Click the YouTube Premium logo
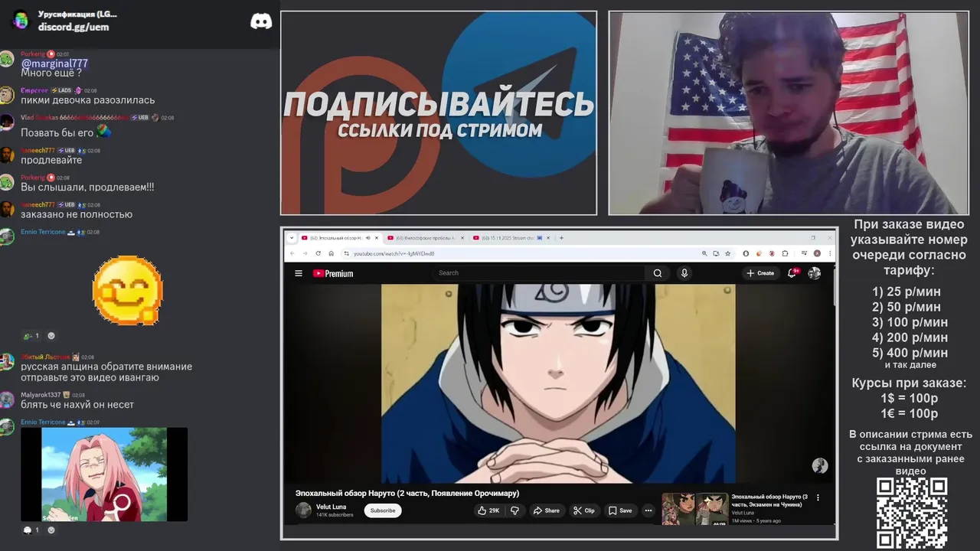This screenshot has height=551, width=980. [333, 273]
